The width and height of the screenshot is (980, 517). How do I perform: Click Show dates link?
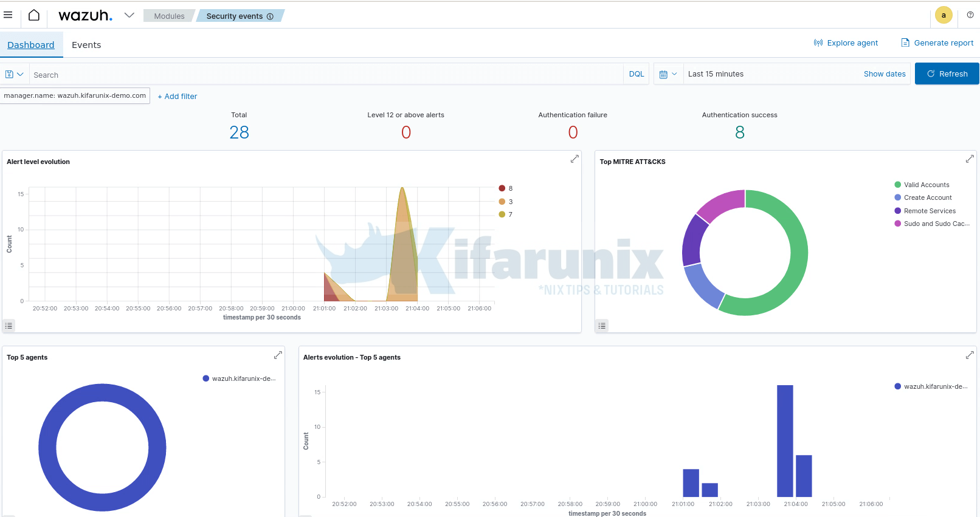(x=885, y=74)
